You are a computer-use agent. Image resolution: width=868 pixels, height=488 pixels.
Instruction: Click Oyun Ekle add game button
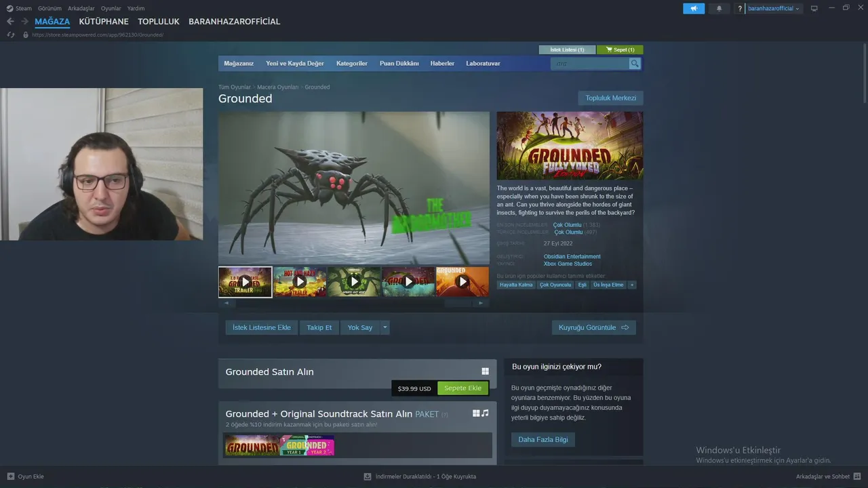pyautogui.click(x=25, y=476)
